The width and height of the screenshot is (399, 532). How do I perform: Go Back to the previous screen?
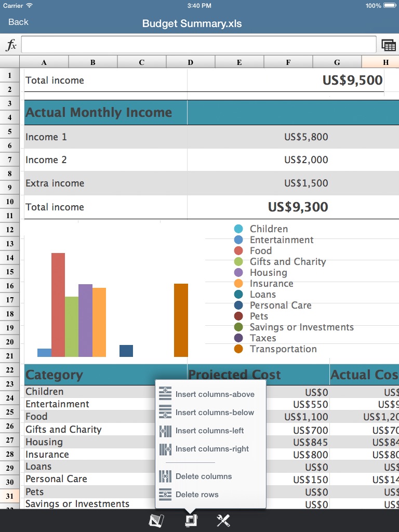pos(18,22)
